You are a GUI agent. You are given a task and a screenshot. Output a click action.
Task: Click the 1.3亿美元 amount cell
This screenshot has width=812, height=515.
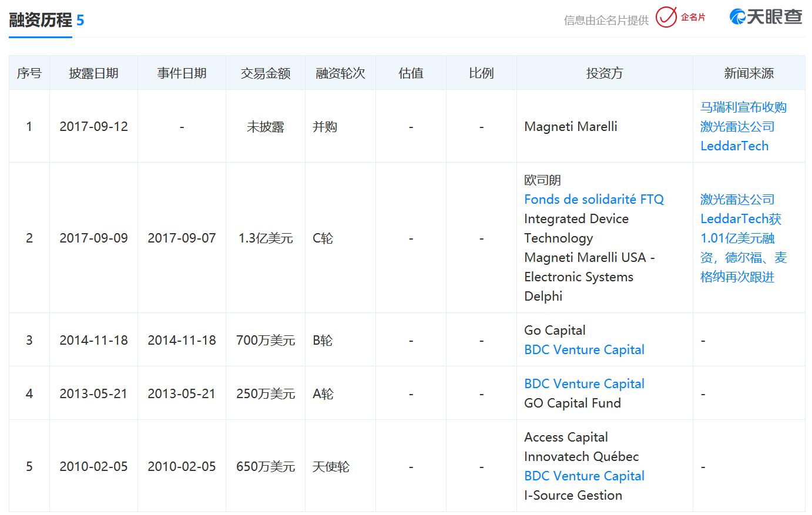pyautogui.click(x=266, y=238)
